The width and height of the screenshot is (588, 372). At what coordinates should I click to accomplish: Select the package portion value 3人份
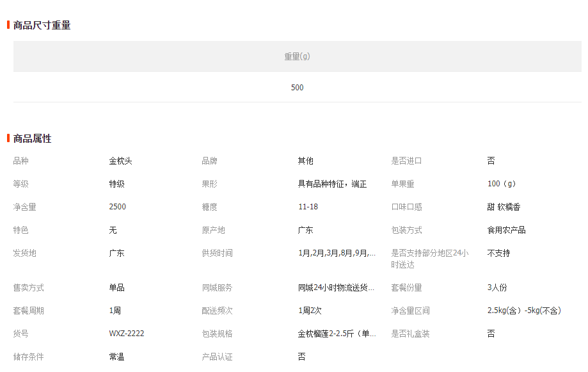[497, 287]
